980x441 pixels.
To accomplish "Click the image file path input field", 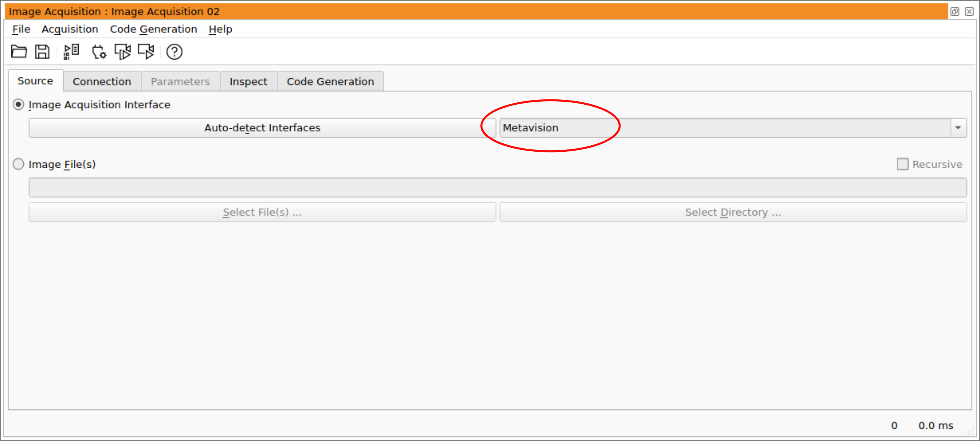I will pos(498,187).
